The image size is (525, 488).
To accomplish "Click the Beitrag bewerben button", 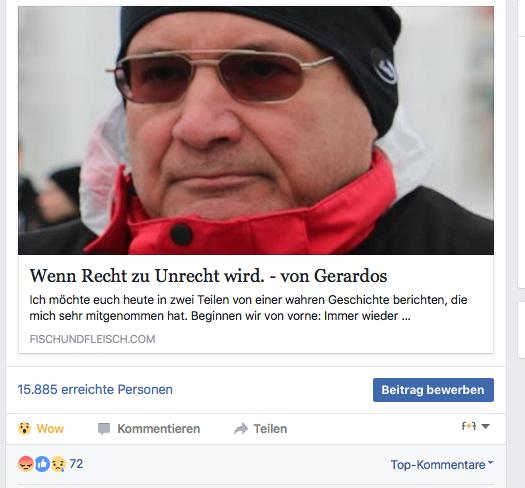I will 433,390.
